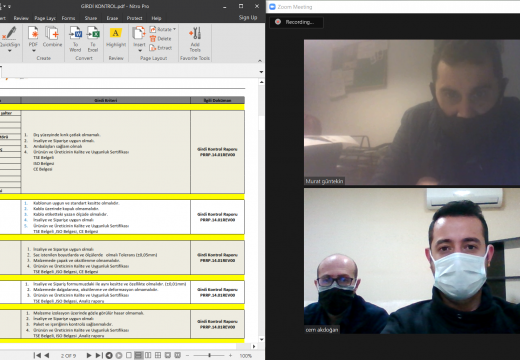This screenshot has width=520, height=360.
Task: Click the Combine files icon
Action: pyautogui.click(x=52, y=33)
